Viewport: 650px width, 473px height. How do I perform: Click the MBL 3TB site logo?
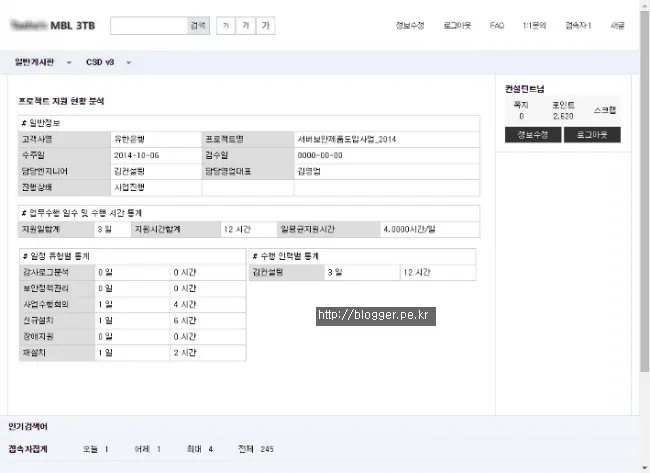coord(53,26)
